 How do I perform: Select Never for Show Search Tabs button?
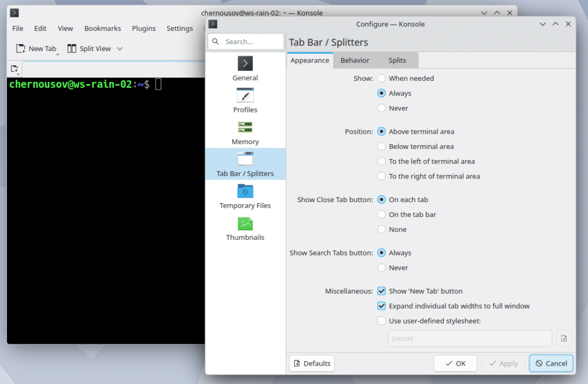pos(393,267)
